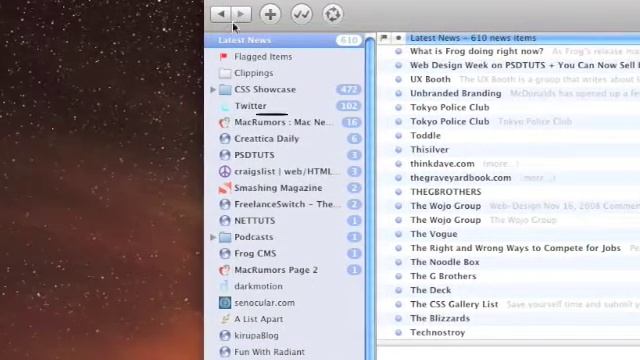The height and width of the screenshot is (360, 640).
Task: Select the 'thinkdave.com' news item
Action: (442, 164)
